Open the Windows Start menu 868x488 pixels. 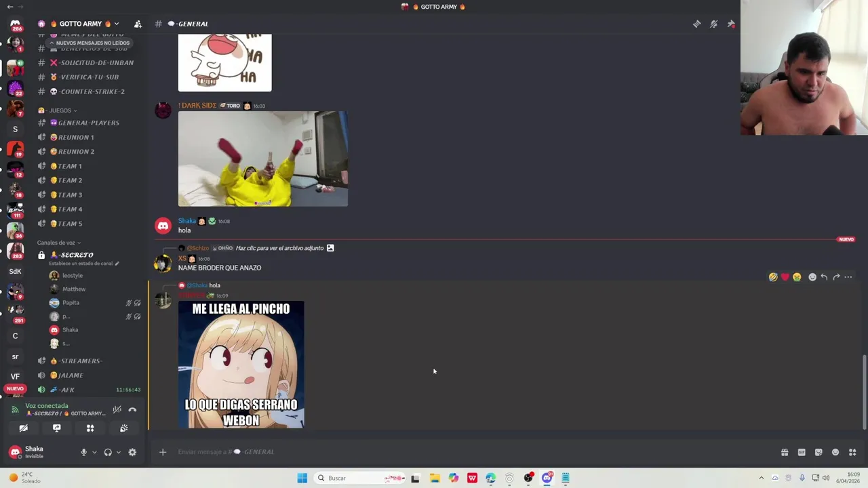point(302,478)
